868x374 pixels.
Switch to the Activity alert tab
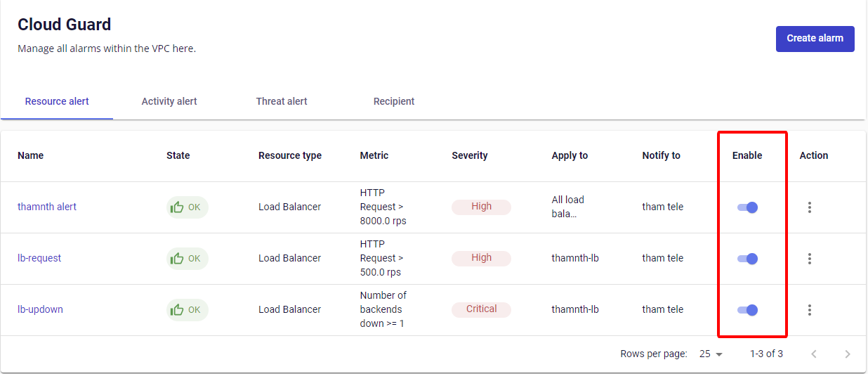pos(169,101)
